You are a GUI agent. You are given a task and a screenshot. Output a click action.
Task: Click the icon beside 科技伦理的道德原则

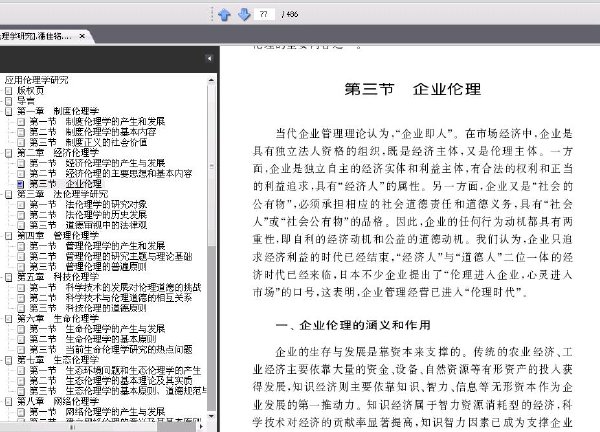[x=21, y=308]
